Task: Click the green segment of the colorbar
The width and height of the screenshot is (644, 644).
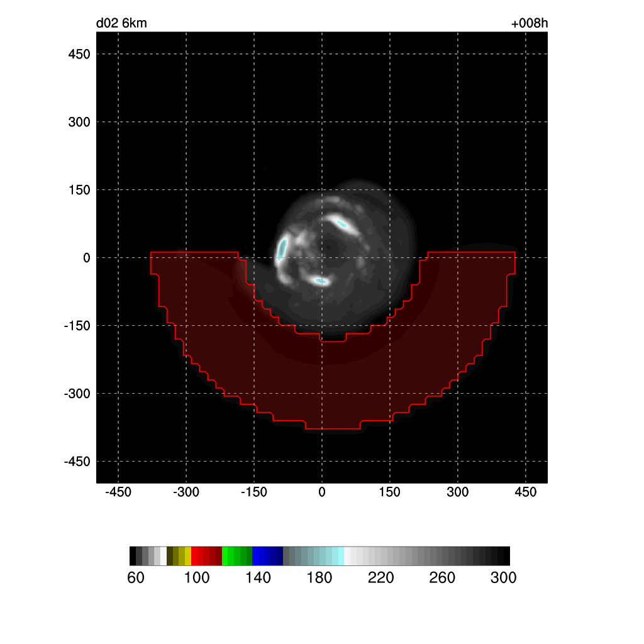Action: (x=237, y=556)
